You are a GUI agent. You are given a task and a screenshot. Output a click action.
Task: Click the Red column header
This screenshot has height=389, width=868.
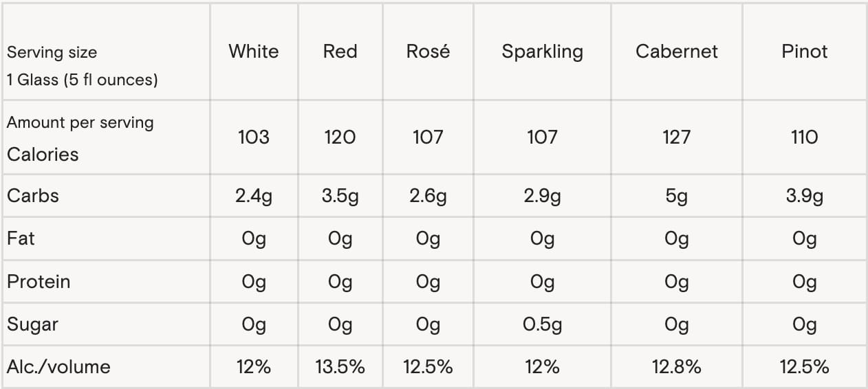340,52
